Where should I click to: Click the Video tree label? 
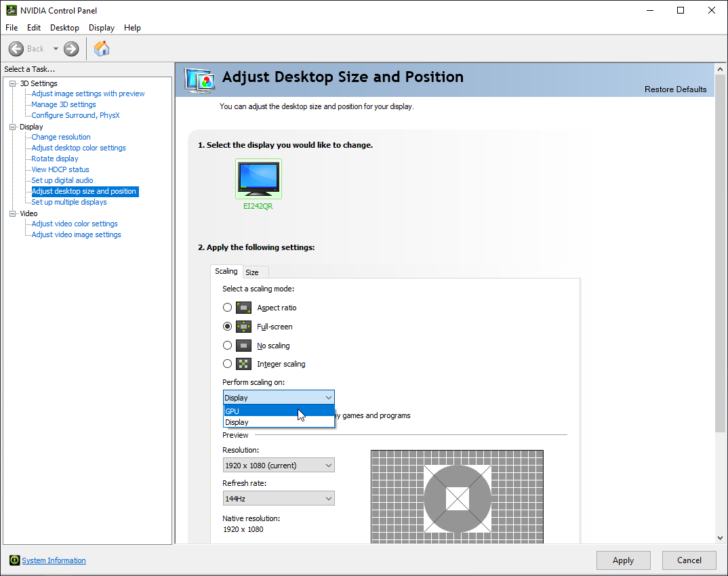(28, 213)
